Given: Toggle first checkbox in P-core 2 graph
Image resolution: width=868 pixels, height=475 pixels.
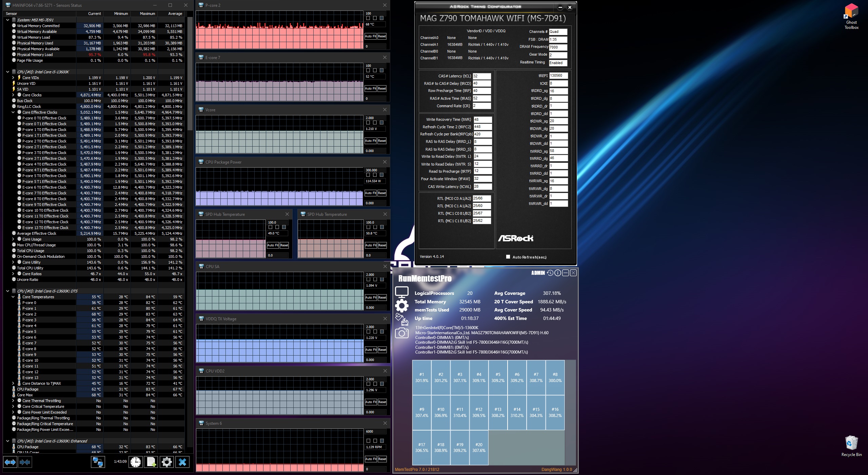Looking at the screenshot, I should pos(368,18).
